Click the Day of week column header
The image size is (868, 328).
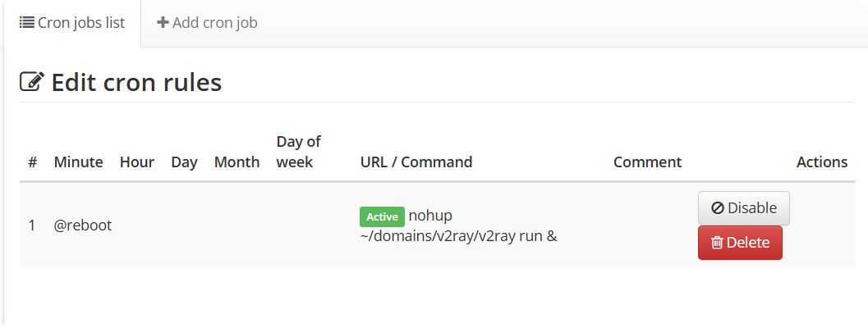[298, 152]
